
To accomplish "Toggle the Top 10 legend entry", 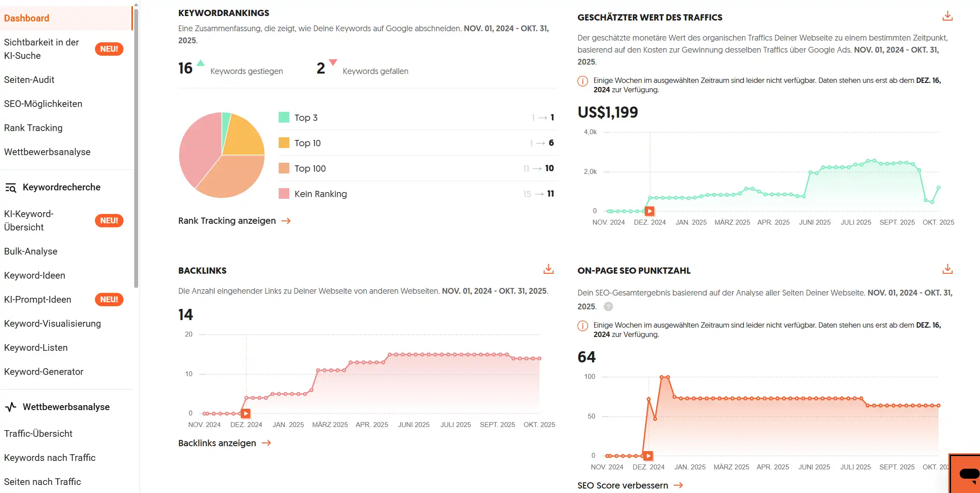I will (307, 143).
